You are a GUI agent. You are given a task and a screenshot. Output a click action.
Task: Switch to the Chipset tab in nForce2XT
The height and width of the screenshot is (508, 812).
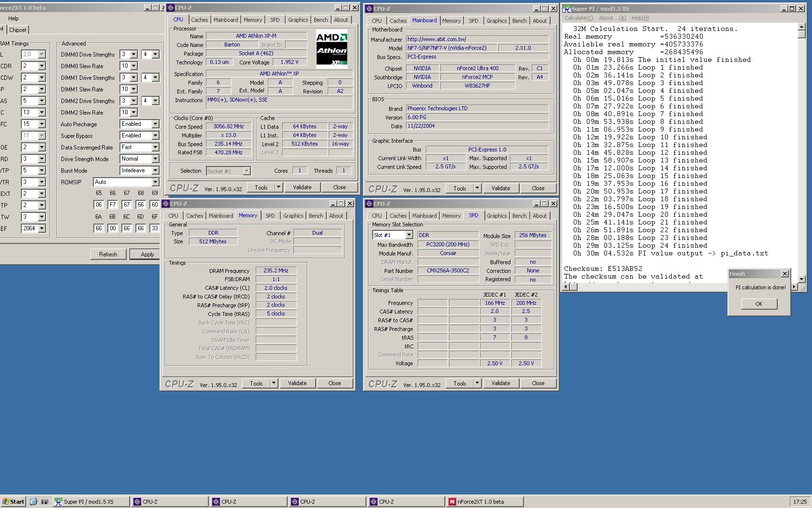pos(18,30)
